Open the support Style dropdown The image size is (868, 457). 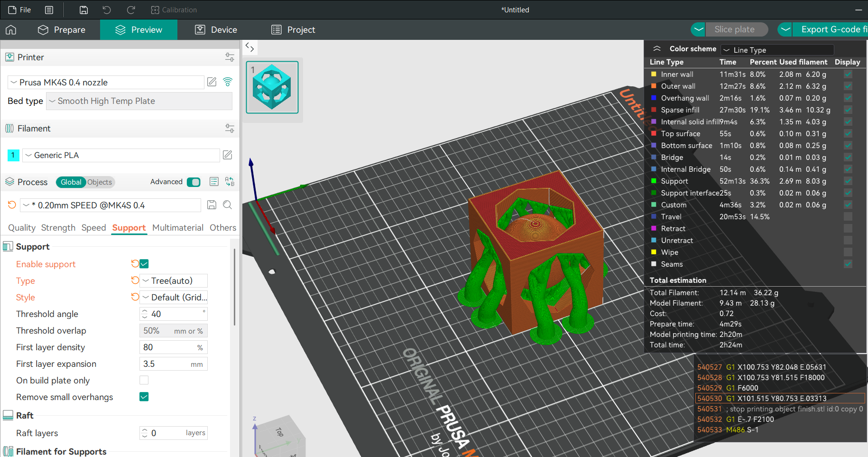[x=174, y=298]
